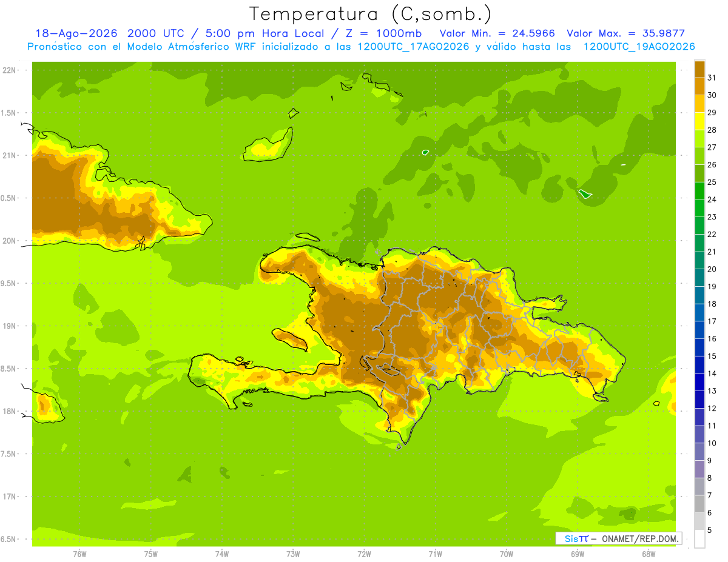Click the legend color band between 28 and 29
This screenshot has width=728, height=562.
[699, 121]
